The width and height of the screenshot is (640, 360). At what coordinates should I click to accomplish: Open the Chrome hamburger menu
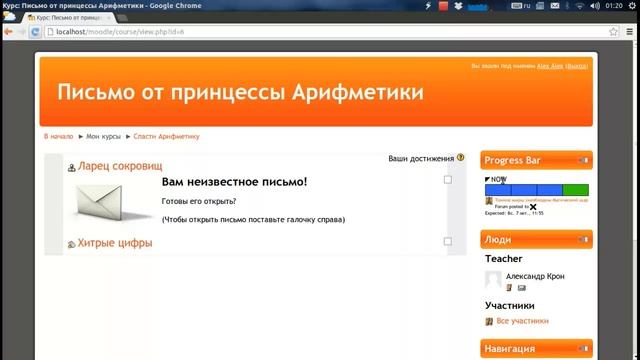pos(629,31)
